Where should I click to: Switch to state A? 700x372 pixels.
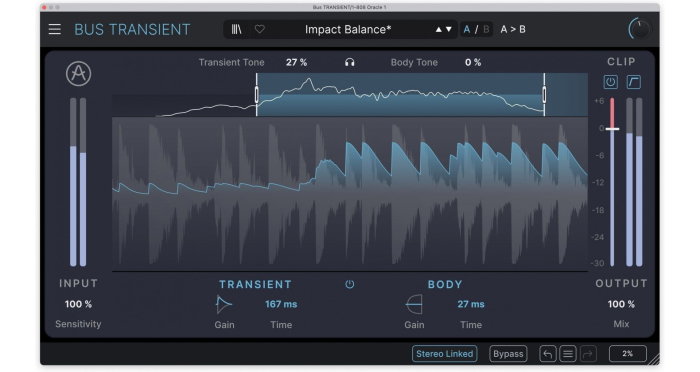pos(467,29)
